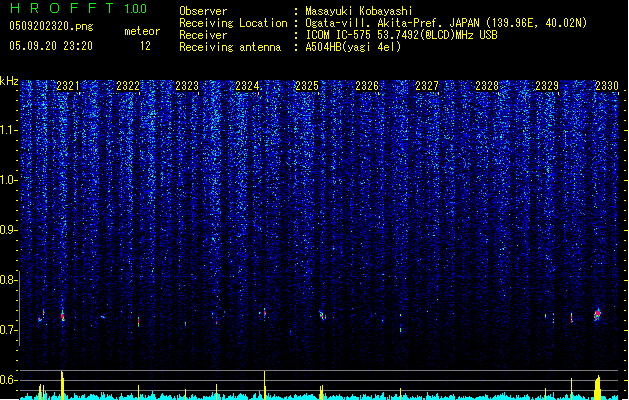Click the meteor count value 12

point(145,46)
